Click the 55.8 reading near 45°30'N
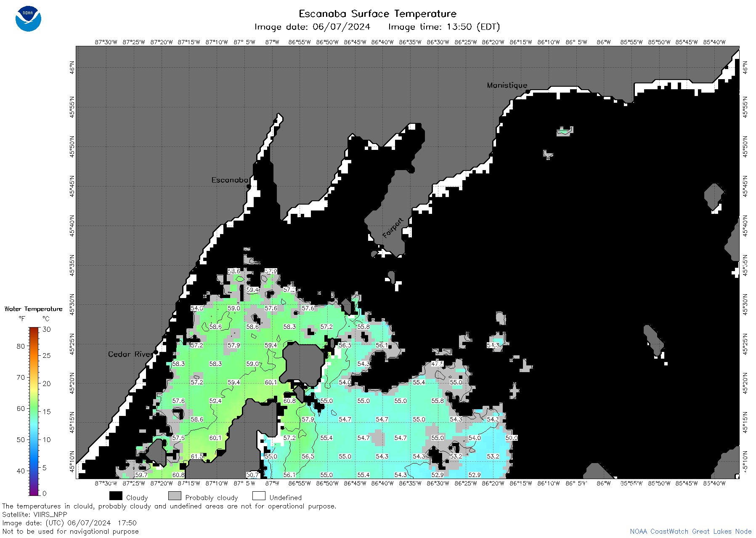This screenshot has width=756, height=538. tap(363, 327)
